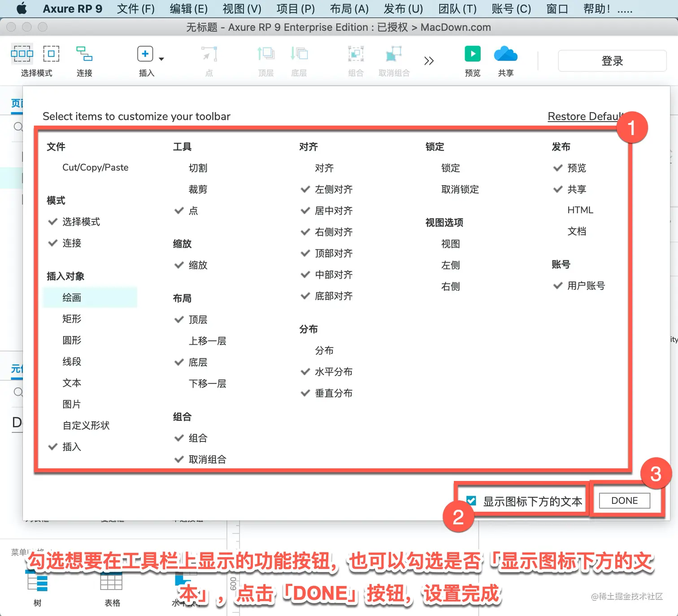Uncheck 底层 in the 布局 list
This screenshot has height=616, width=678.
click(191, 362)
